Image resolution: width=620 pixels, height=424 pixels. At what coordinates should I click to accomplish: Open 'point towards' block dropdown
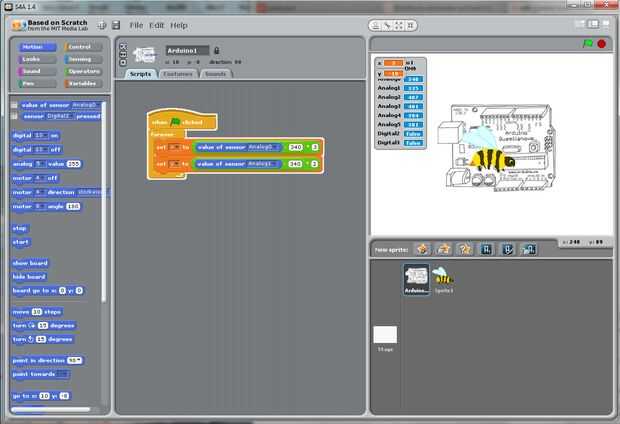(62, 374)
